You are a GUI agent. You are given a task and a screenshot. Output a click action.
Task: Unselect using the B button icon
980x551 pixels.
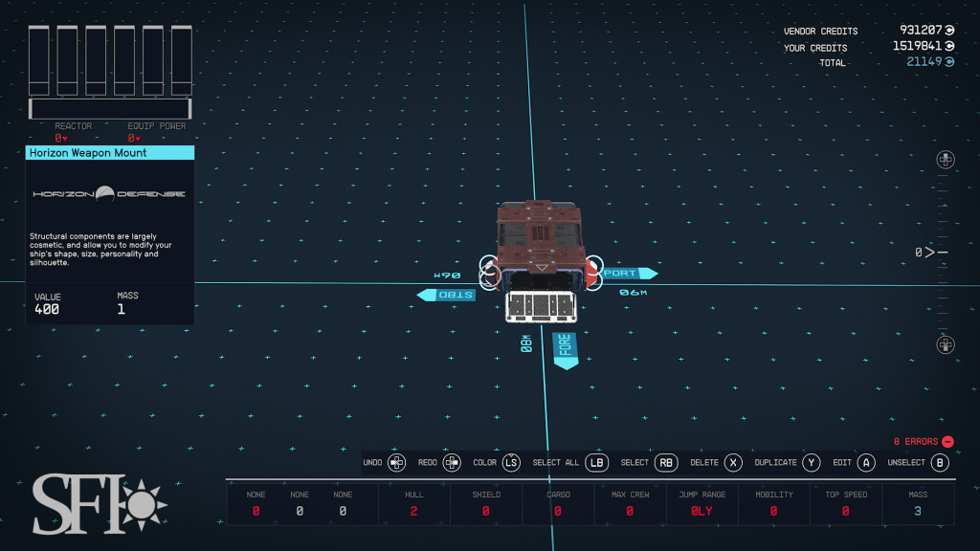point(940,463)
